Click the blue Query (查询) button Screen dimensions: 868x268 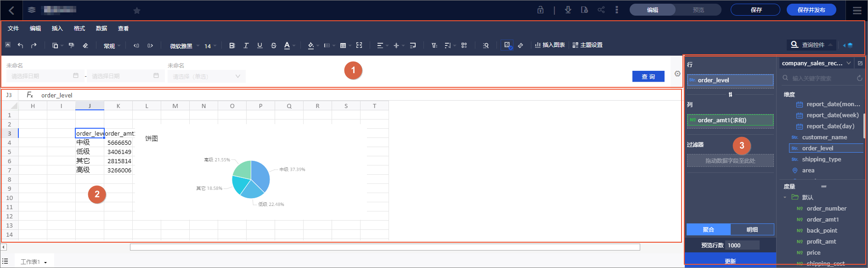coord(648,76)
